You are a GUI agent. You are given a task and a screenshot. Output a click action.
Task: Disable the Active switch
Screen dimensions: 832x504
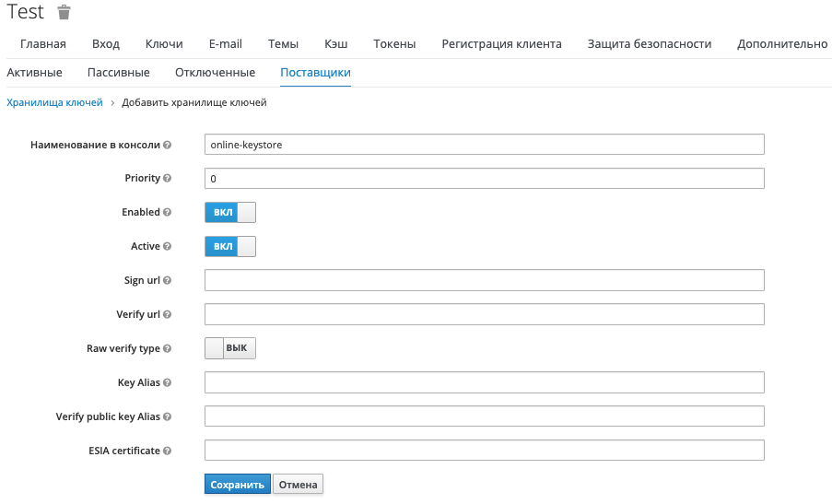(229, 246)
